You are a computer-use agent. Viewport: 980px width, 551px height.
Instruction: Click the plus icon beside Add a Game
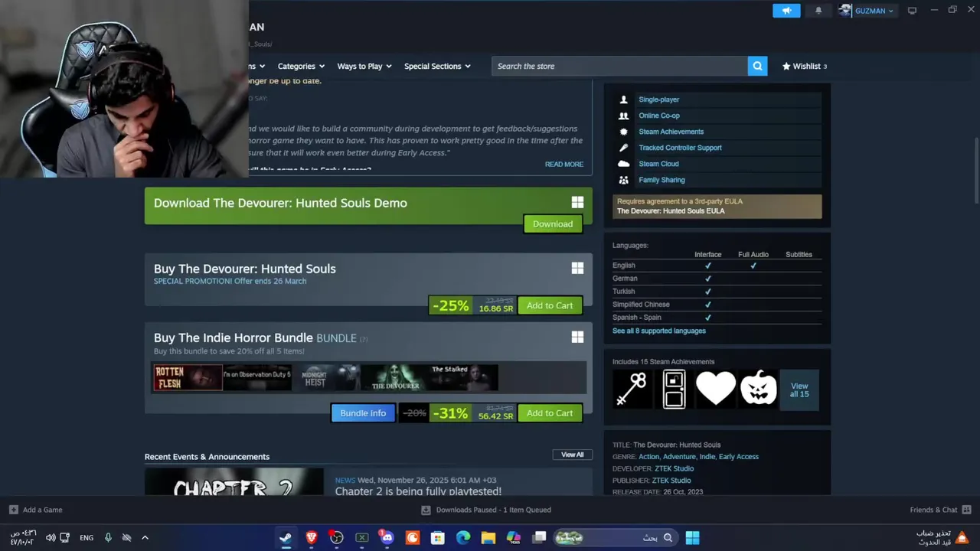tap(13, 510)
